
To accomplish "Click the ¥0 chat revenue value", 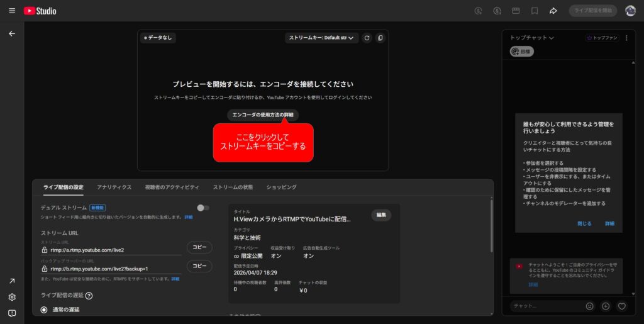I will [303, 290].
